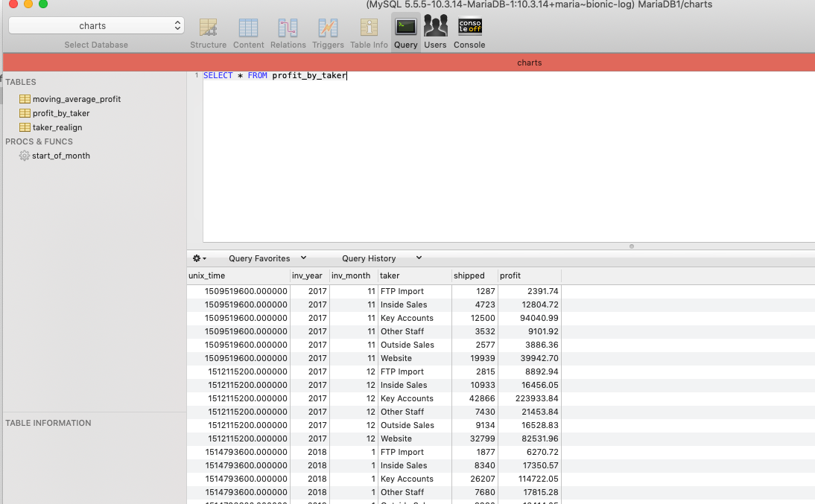Select the moving_average_profit table
815x504 pixels.
[x=77, y=99]
